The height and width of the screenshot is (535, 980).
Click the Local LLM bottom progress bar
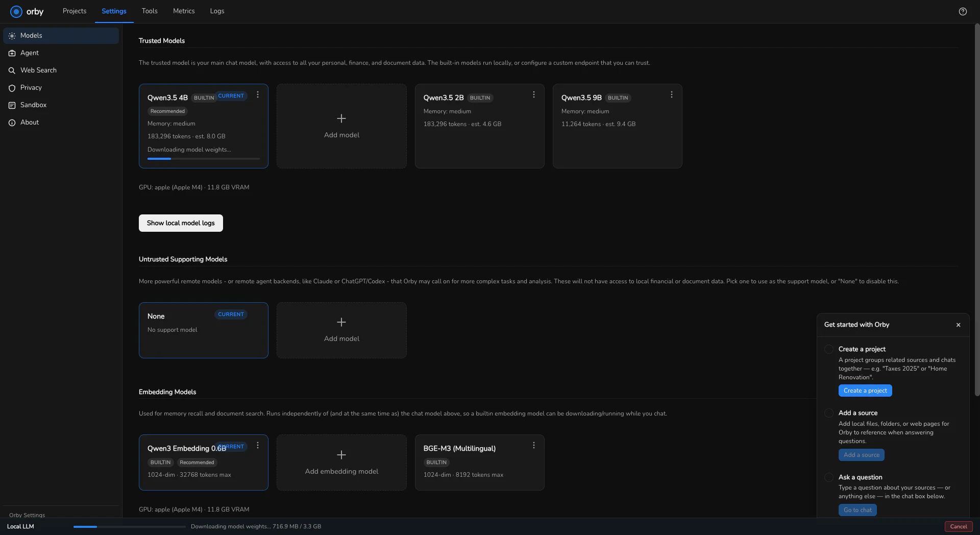coord(130,526)
